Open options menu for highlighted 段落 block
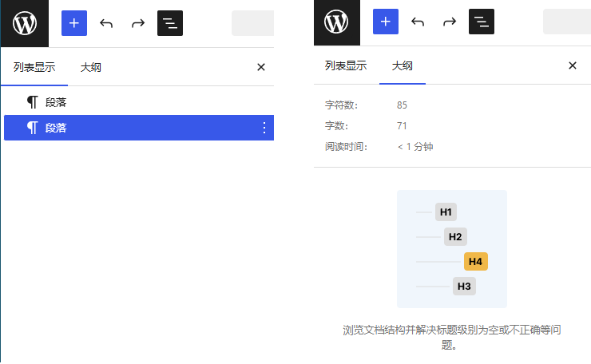The image size is (591, 364). pos(264,128)
